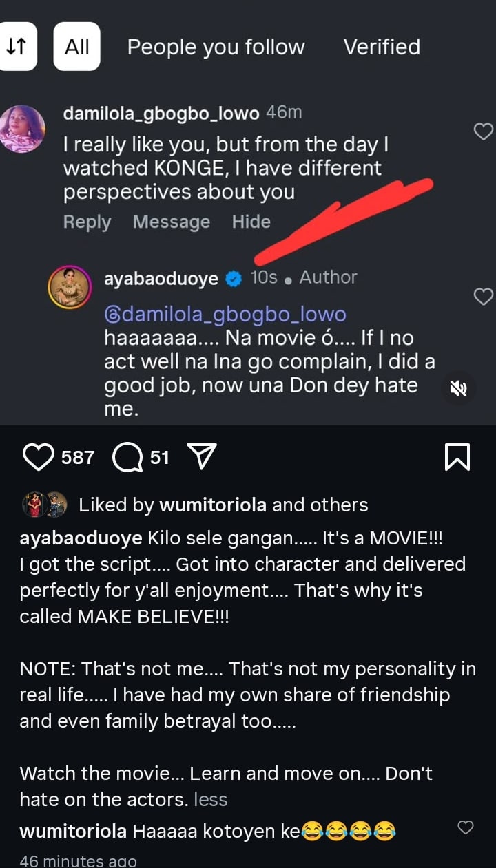
Task: Message the commenter damilola_gbogbo_lowo
Action: [x=171, y=222]
